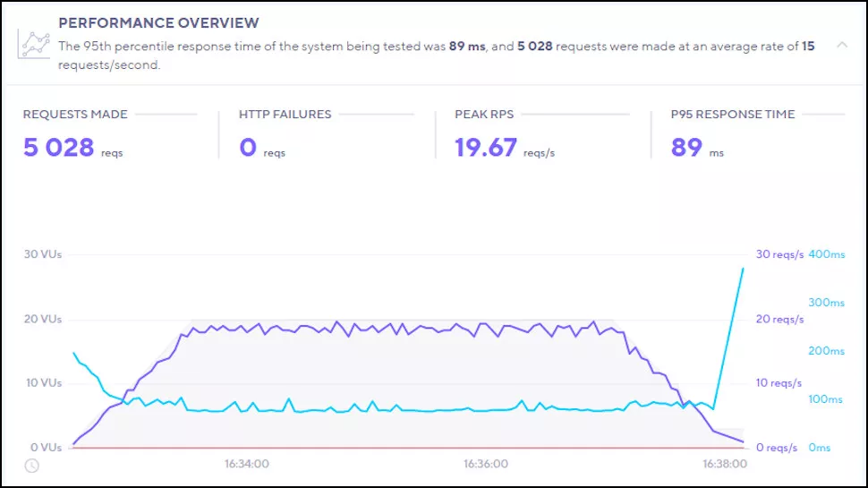Click the 200ms axis label
The width and height of the screenshot is (868, 488).
pyautogui.click(x=827, y=351)
